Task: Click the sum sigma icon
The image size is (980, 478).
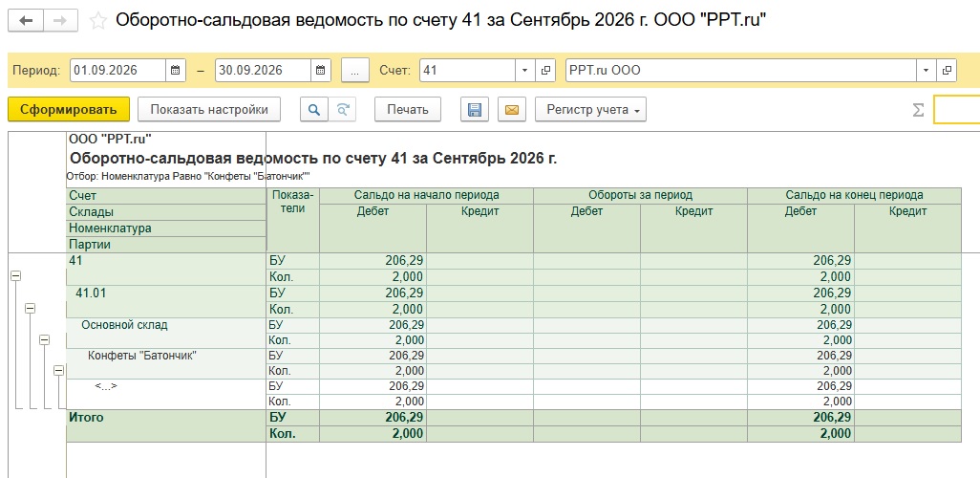Action: (918, 110)
